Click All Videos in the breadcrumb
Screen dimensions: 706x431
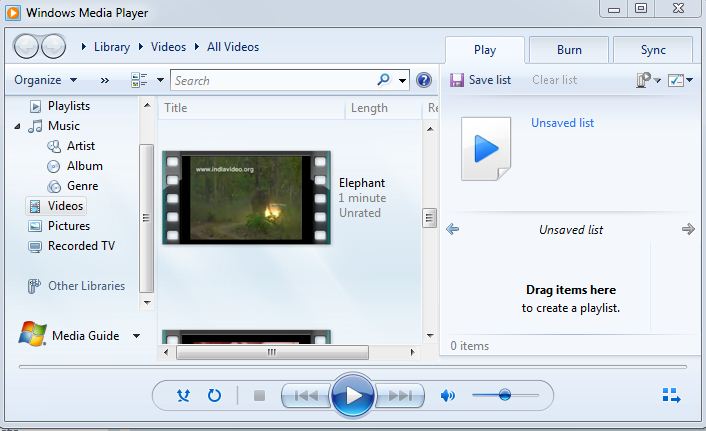pyautogui.click(x=233, y=47)
